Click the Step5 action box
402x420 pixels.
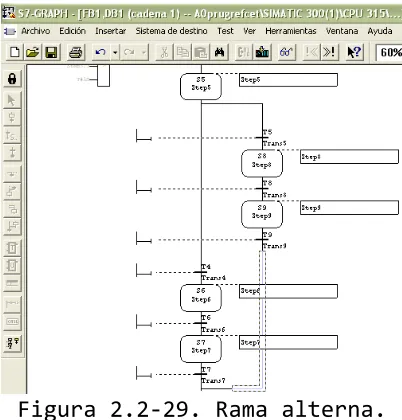click(288, 80)
